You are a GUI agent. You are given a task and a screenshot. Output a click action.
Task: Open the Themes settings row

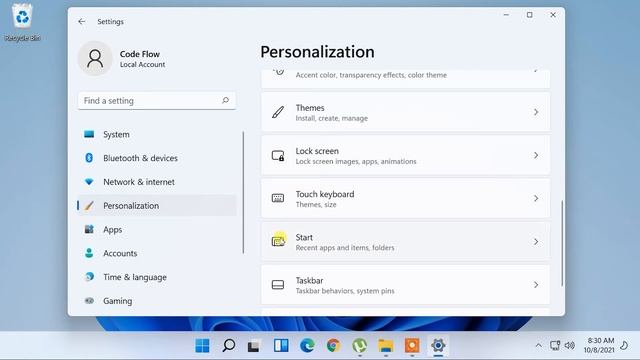[405, 112]
